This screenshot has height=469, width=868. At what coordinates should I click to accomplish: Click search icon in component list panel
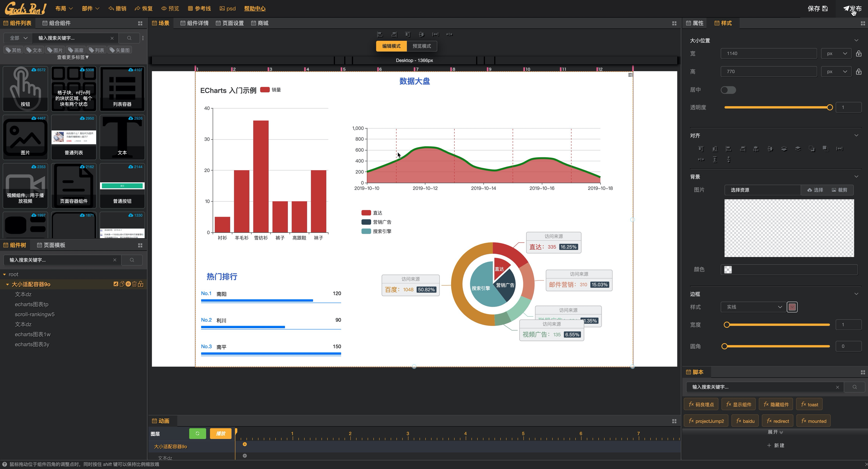pos(129,38)
